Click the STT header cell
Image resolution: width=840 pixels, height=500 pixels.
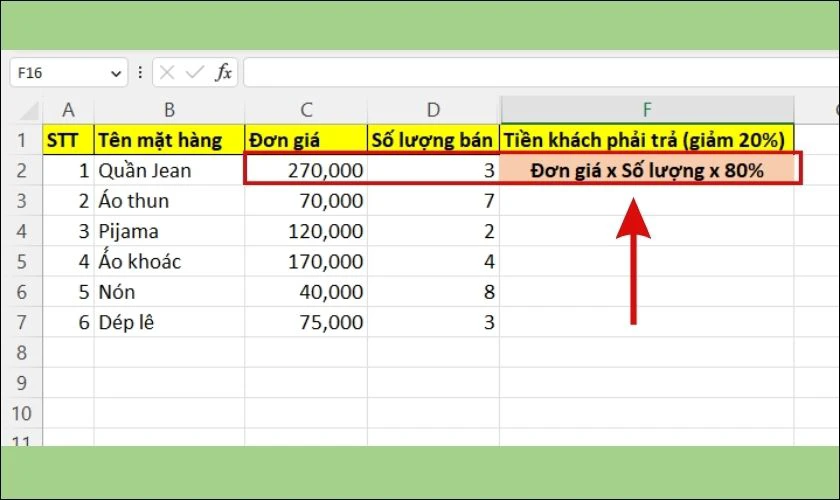click(x=68, y=140)
